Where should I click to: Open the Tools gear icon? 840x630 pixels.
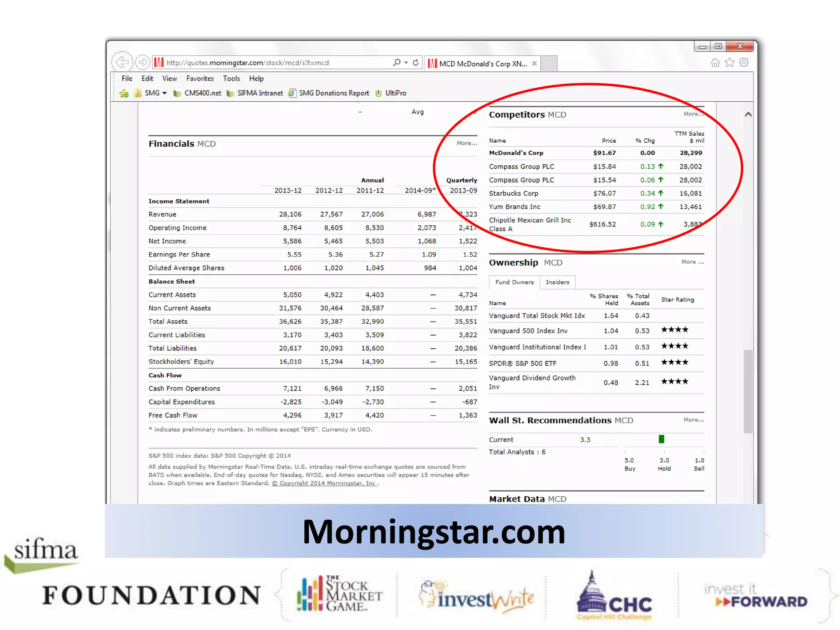(x=744, y=62)
